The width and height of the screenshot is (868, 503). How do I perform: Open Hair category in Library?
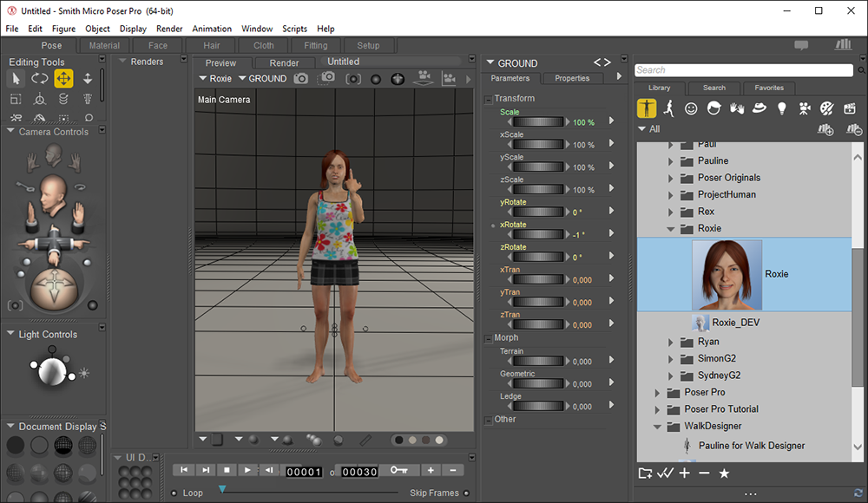click(x=714, y=108)
